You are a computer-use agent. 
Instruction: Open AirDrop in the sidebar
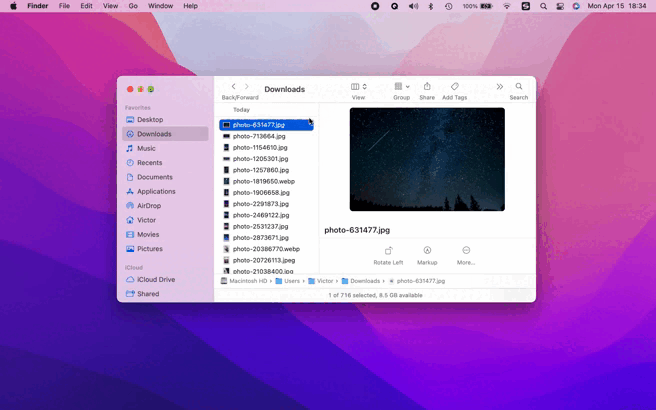click(165, 205)
